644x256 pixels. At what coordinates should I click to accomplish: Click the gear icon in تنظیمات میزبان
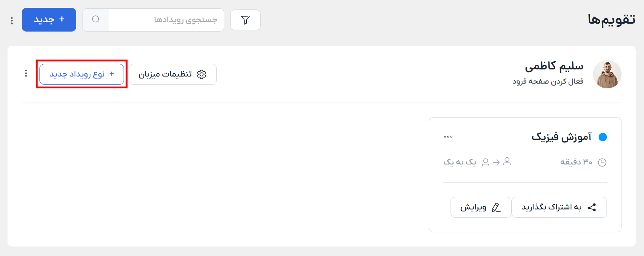[x=202, y=74]
